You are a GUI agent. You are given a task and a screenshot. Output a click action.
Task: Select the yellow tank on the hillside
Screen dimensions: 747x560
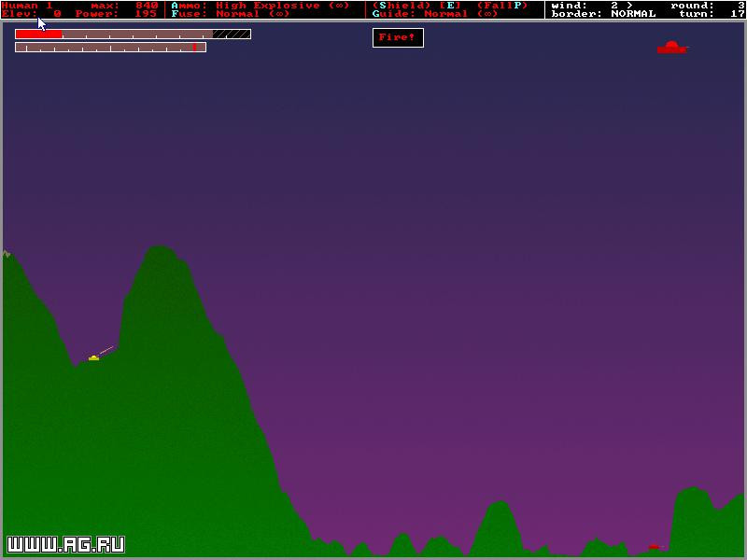pyautogui.click(x=94, y=357)
